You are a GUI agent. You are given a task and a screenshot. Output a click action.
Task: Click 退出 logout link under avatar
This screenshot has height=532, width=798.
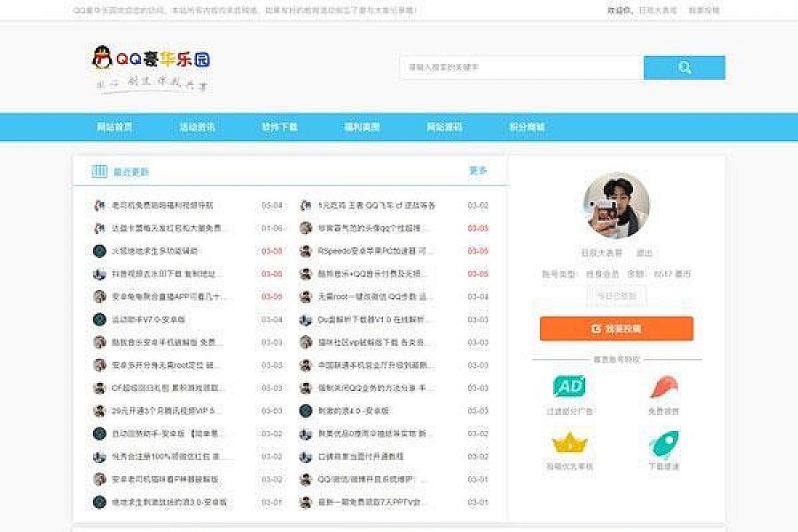coord(645,253)
